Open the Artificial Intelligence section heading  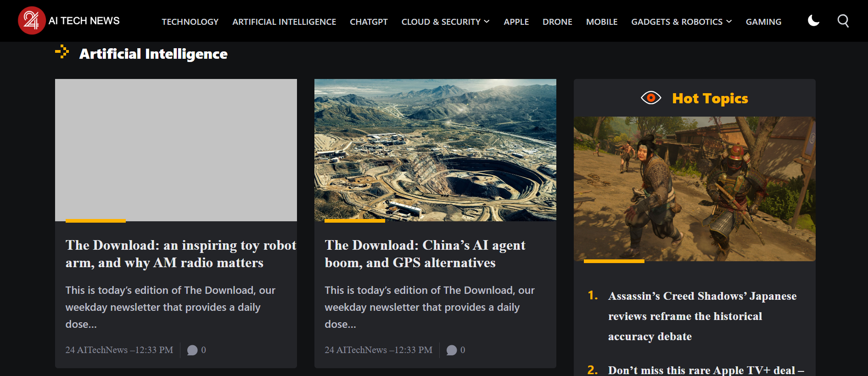pos(153,54)
